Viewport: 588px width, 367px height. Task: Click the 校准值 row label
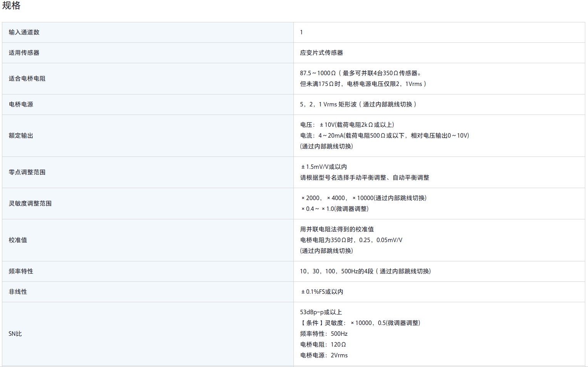click(x=18, y=240)
